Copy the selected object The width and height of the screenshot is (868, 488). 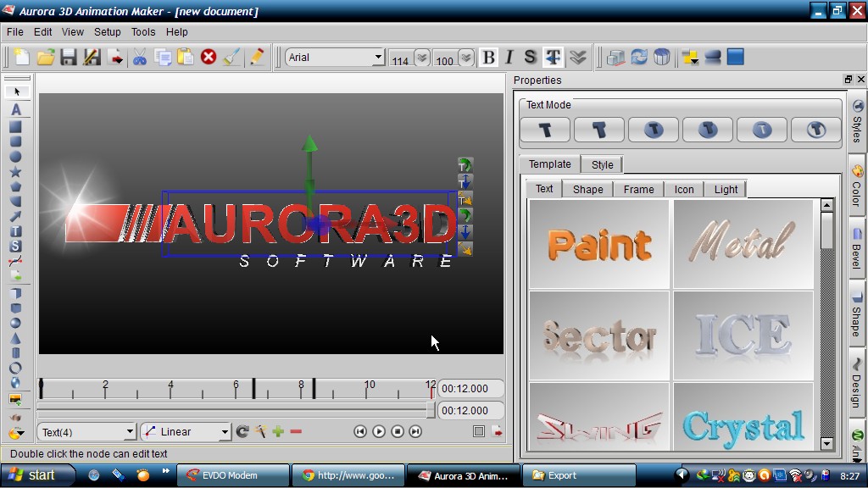pyautogui.click(x=163, y=57)
